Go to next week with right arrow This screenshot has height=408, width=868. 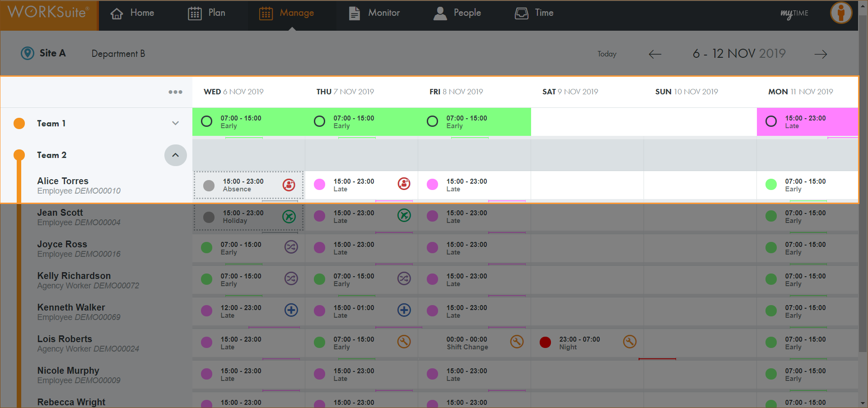click(821, 54)
